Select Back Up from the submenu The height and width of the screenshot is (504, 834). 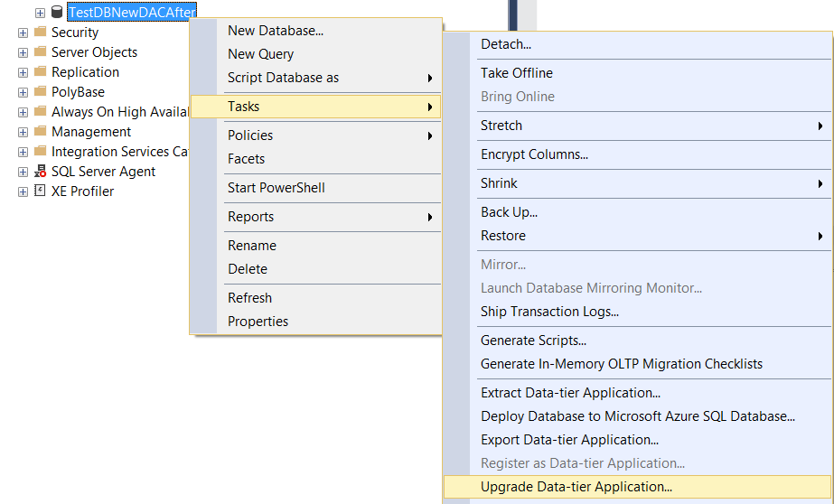pos(509,212)
